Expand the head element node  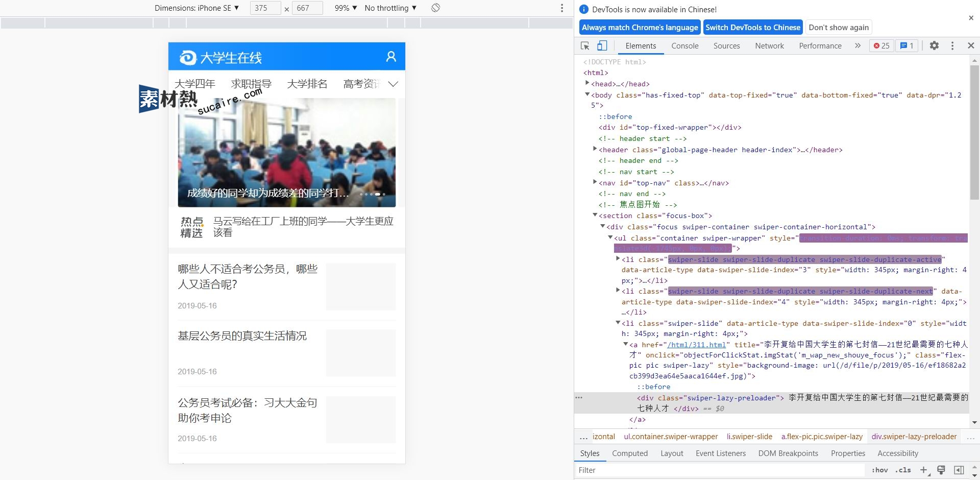pos(587,83)
